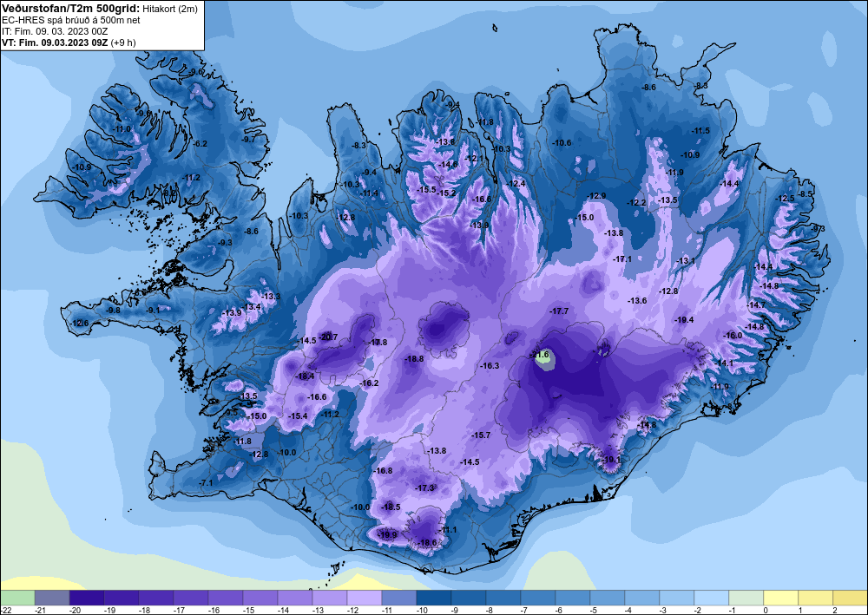Click the -13.4 temperature label
Viewport: 868px width, 615px height.
click(x=252, y=307)
